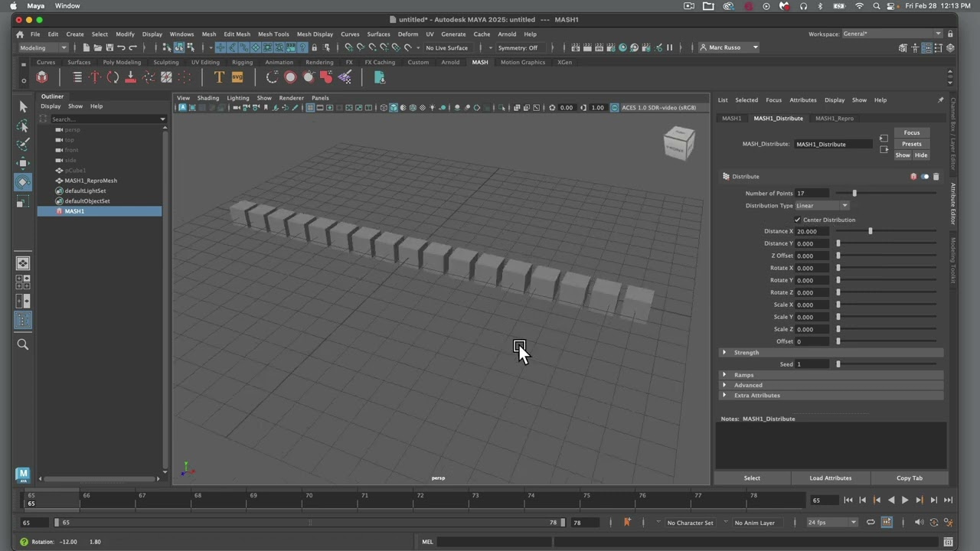
Task: Click the Outliner search field
Action: 107,119
